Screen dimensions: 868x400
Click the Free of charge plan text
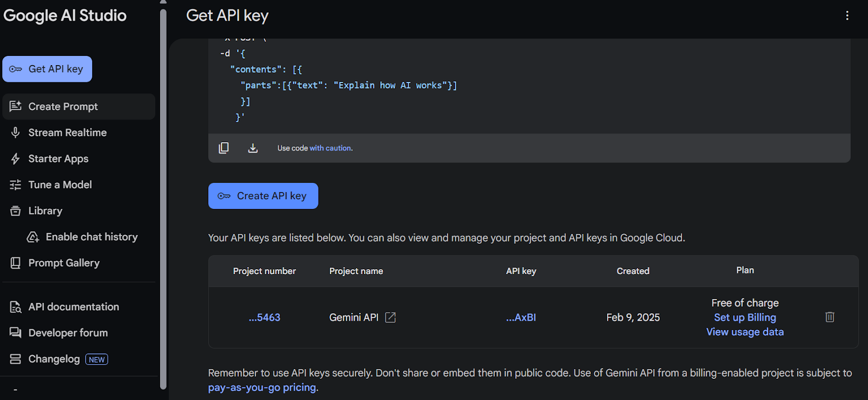pyautogui.click(x=745, y=303)
